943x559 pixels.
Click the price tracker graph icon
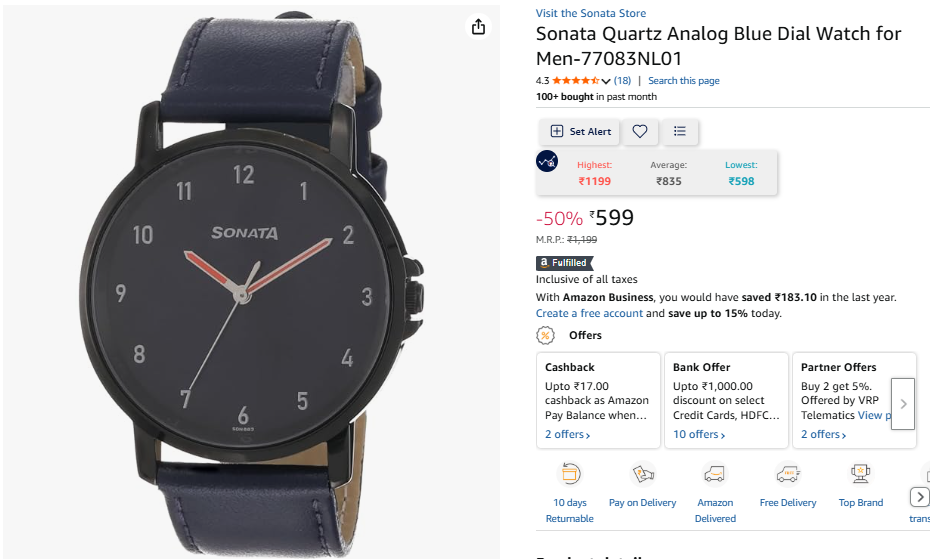547,161
